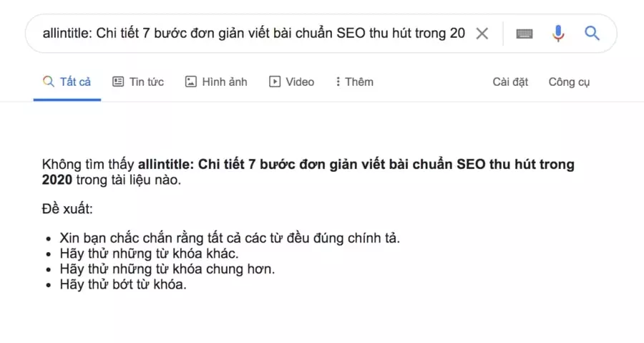Expand the Thêm more options menu
Viewport: 644px width, 343px height.
[x=358, y=82]
